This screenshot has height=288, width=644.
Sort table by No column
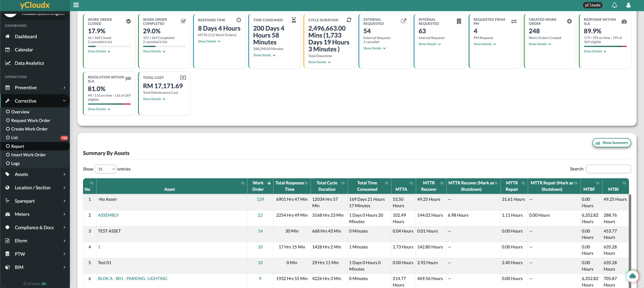pyautogui.click(x=92, y=183)
